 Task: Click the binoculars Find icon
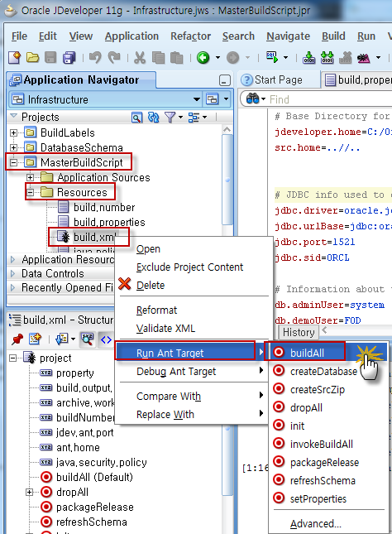252,99
